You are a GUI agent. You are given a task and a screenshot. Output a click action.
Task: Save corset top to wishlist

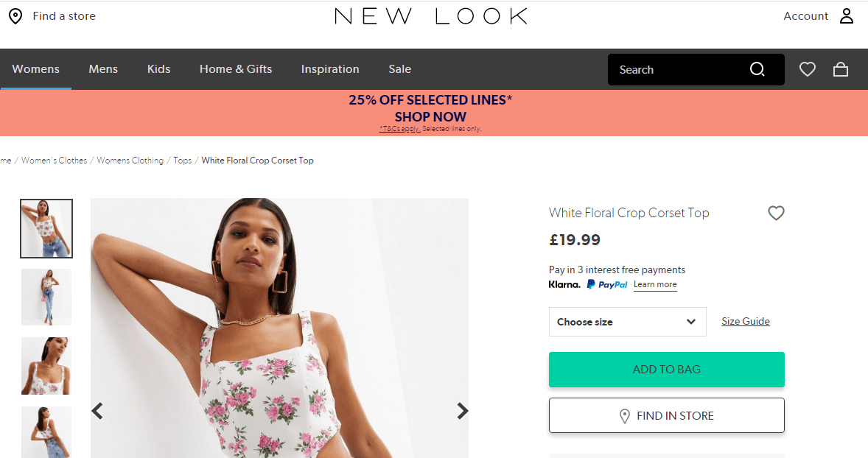(776, 213)
